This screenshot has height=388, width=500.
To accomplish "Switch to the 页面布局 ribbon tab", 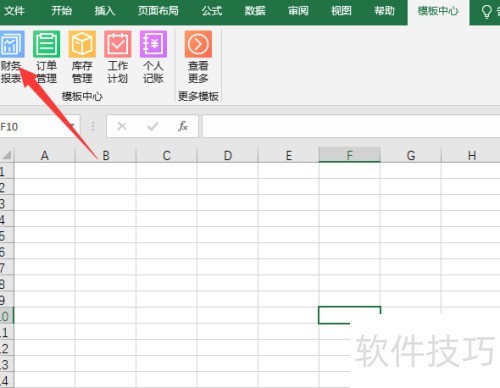I will (x=158, y=11).
